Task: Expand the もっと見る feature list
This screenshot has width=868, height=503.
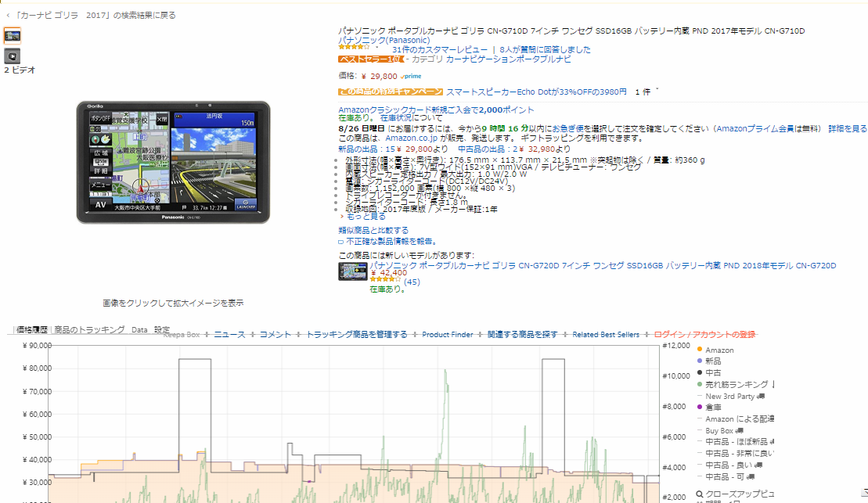Action: tap(366, 217)
